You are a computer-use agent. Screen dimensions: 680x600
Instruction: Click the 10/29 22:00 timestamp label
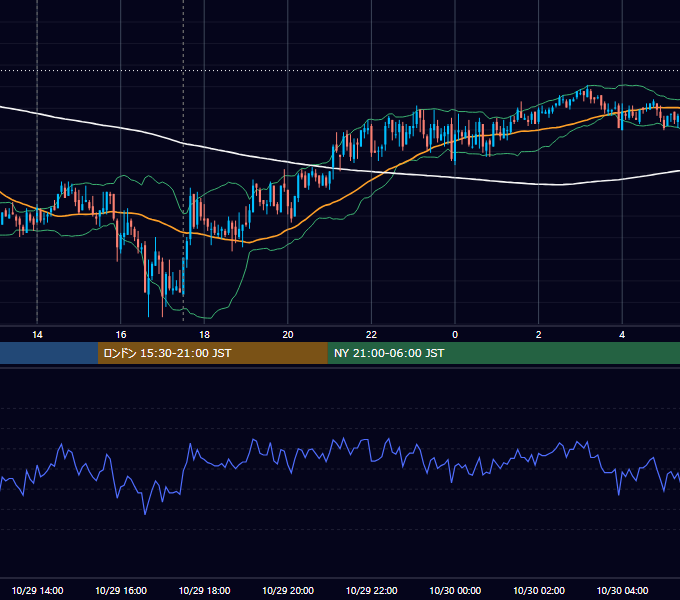click(371, 590)
